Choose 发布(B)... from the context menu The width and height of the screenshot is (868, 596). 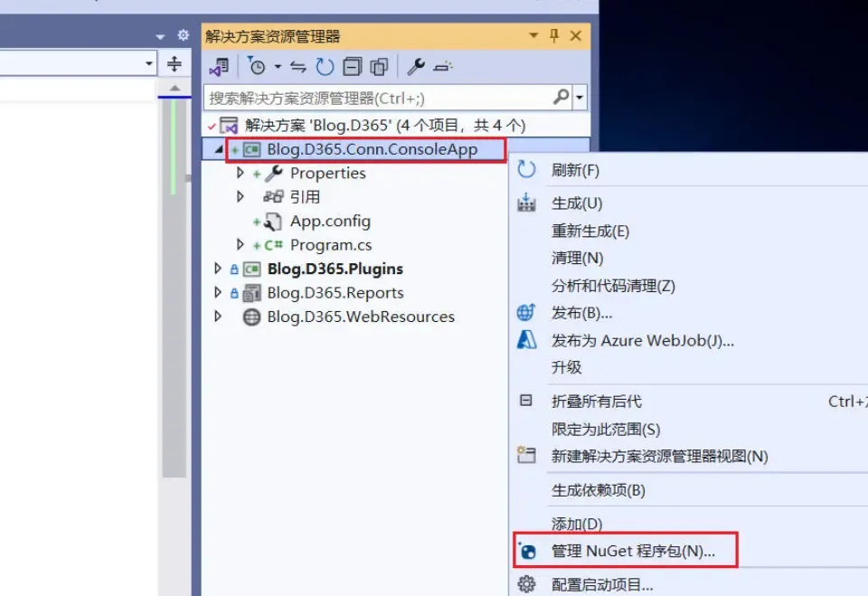pos(581,313)
